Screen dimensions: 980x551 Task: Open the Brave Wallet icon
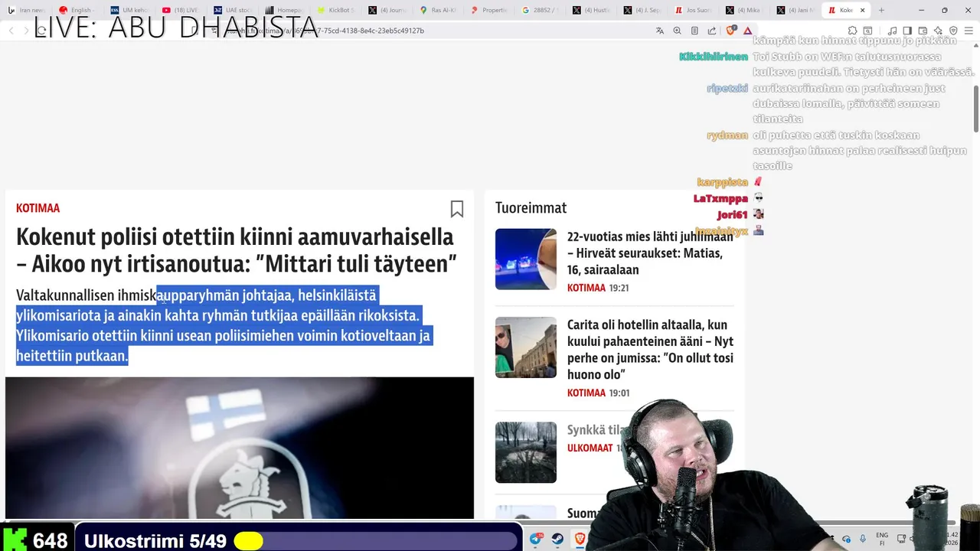point(923,31)
